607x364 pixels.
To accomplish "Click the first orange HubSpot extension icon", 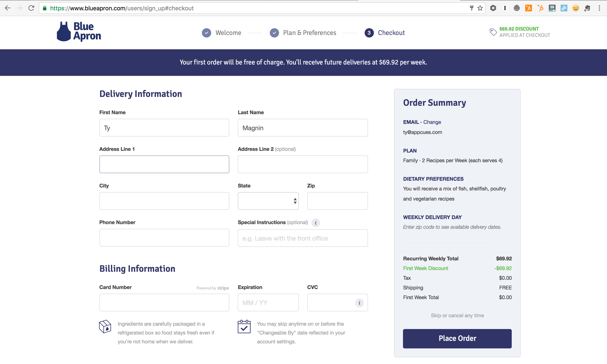I will coord(528,8).
